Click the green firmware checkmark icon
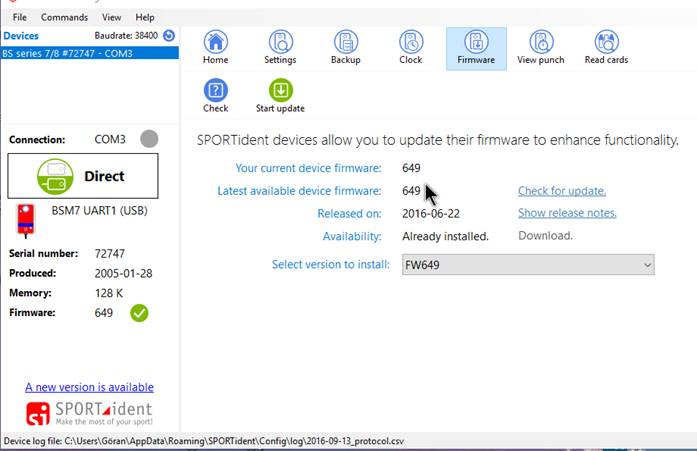Viewport: 697px width, 451px height. pyautogui.click(x=139, y=313)
